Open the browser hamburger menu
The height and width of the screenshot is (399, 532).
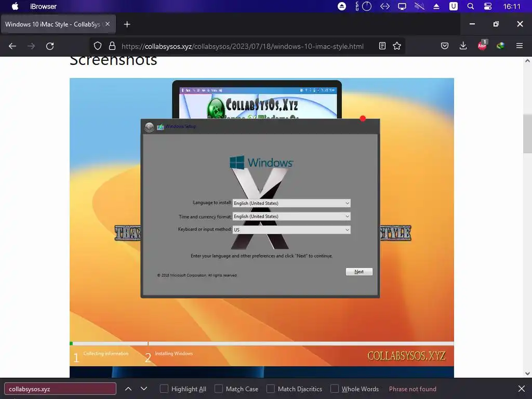point(520,46)
